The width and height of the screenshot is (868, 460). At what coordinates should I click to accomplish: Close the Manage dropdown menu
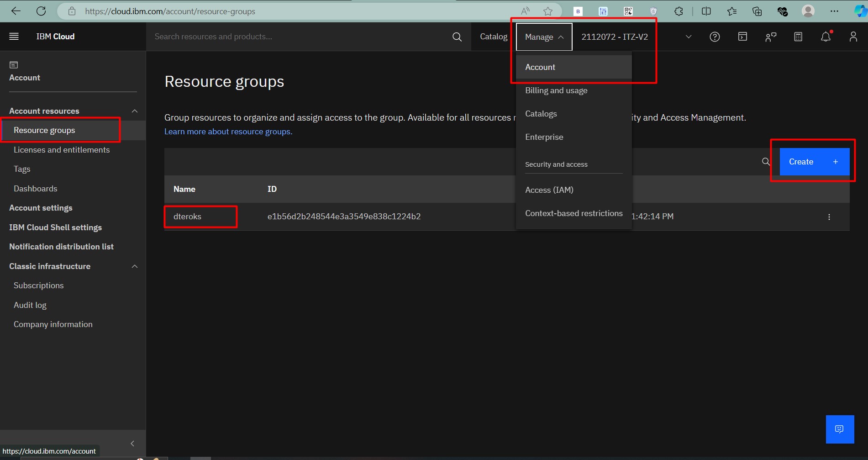pos(544,37)
